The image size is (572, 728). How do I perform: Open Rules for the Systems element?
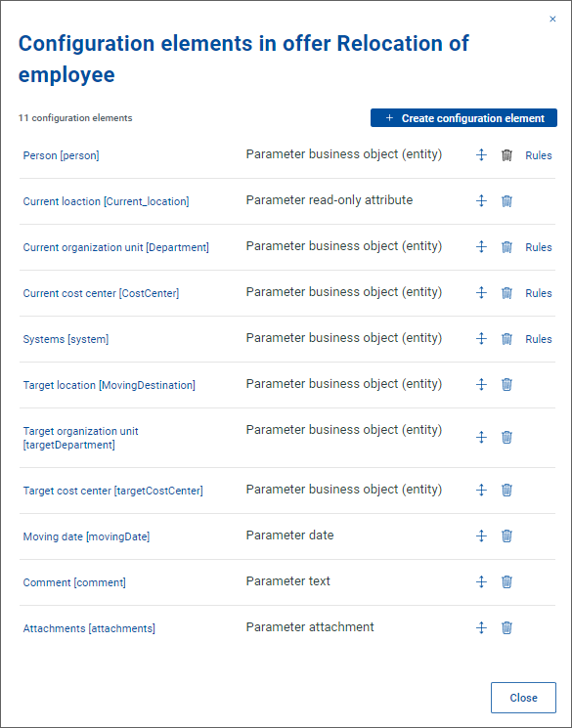539,339
